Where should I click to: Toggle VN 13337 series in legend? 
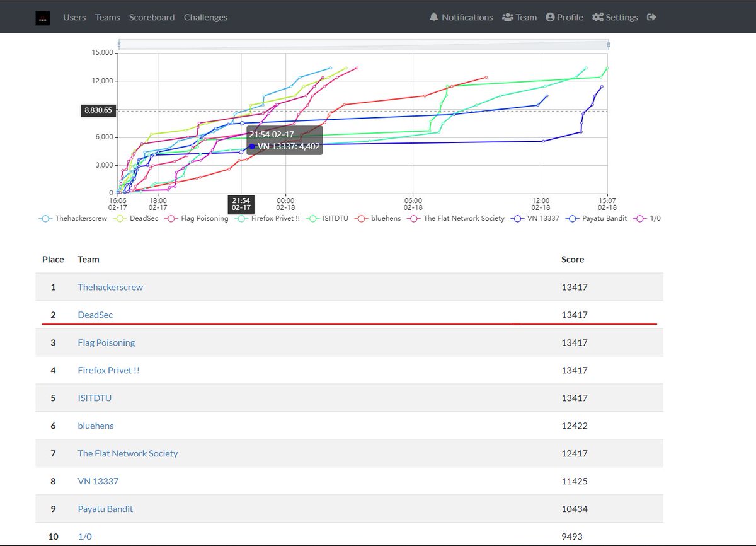point(535,218)
